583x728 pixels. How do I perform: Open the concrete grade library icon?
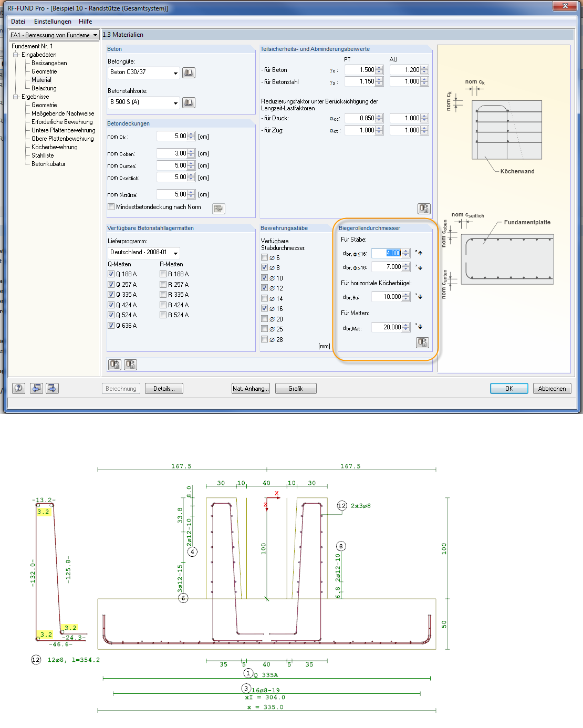pyautogui.click(x=189, y=72)
